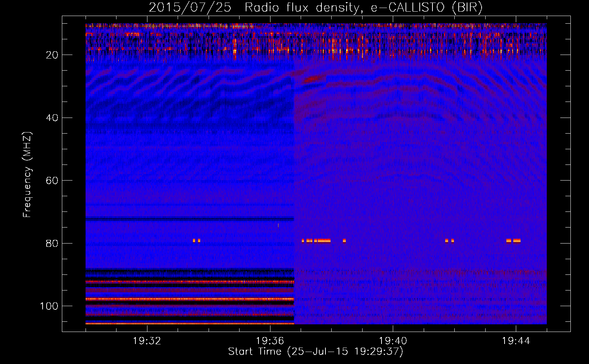Click the 19:44 time tick label

coord(516,341)
